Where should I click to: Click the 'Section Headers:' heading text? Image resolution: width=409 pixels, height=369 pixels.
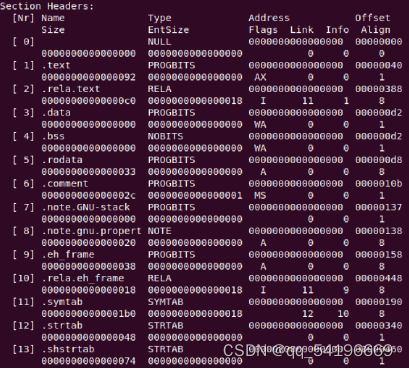coord(47,6)
